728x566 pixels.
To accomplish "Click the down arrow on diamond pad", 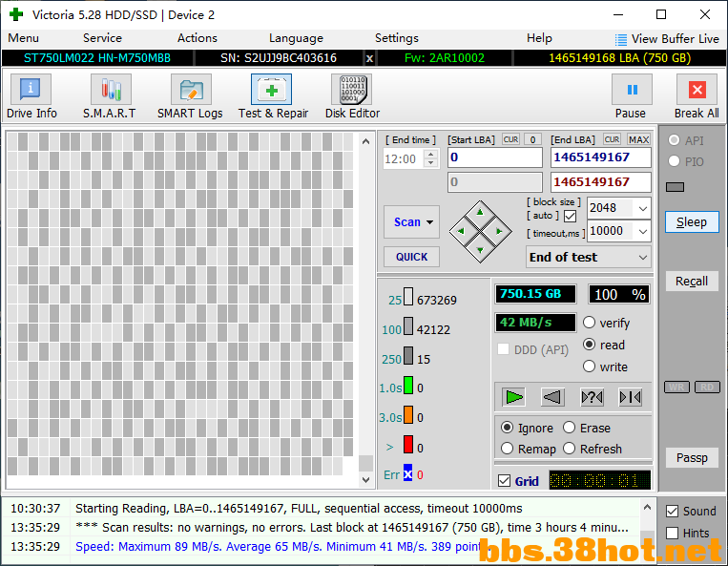I will coord(480,250).
